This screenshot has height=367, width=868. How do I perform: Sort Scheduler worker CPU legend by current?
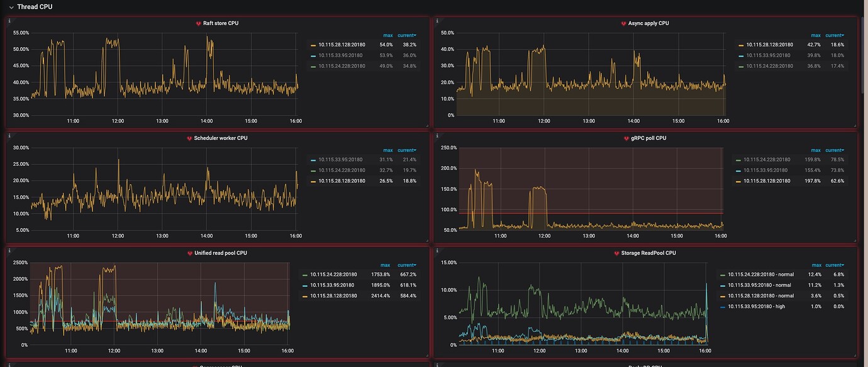(406, 150)
